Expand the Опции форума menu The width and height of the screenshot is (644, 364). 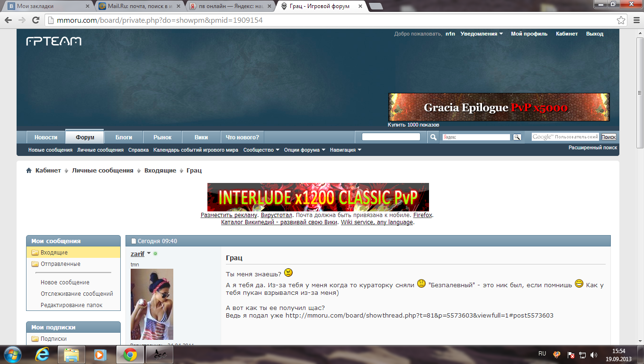(304, 150)
